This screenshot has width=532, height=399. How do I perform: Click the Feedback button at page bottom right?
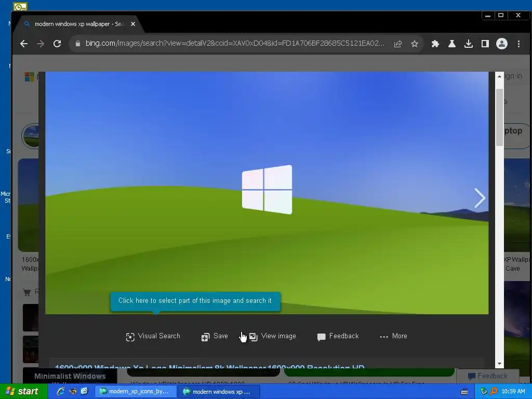click(487, 376)
